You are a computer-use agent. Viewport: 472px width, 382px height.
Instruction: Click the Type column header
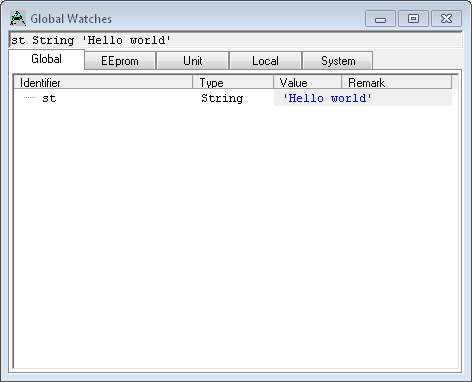233,82
